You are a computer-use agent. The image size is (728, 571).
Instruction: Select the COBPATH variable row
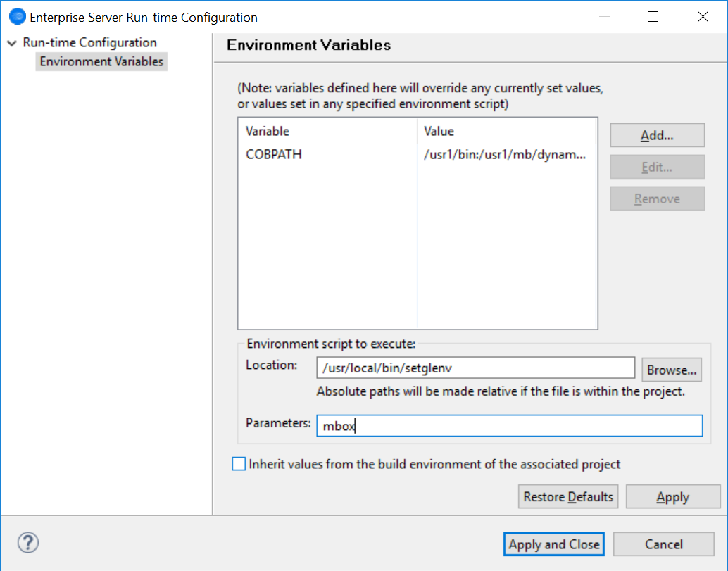(x=274, y=154)
